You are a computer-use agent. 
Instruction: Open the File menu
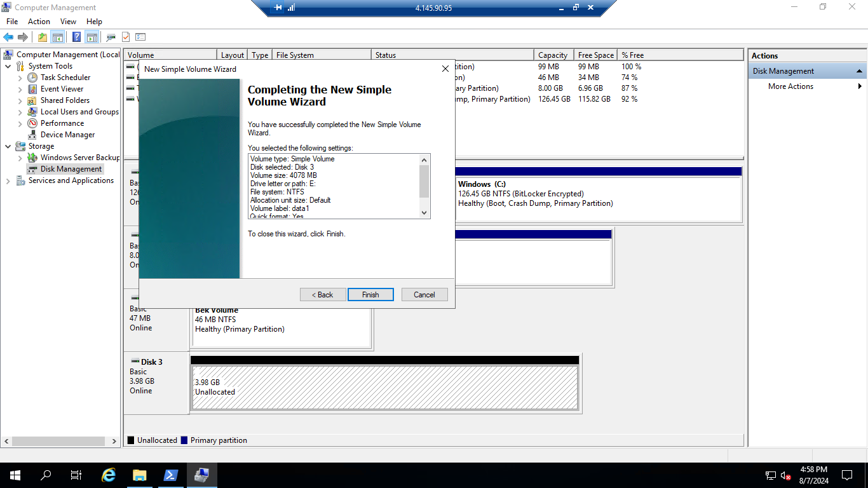(x=12, y=22)
